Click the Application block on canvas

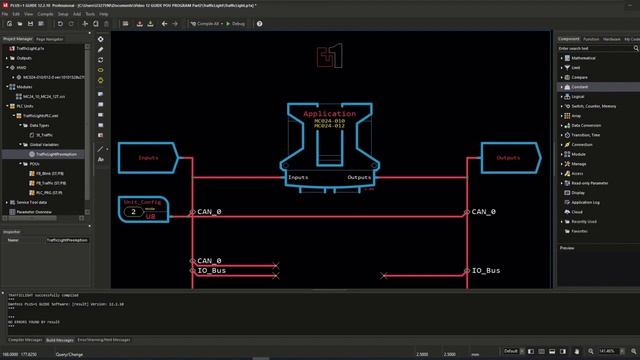click(x=329, y=148)
